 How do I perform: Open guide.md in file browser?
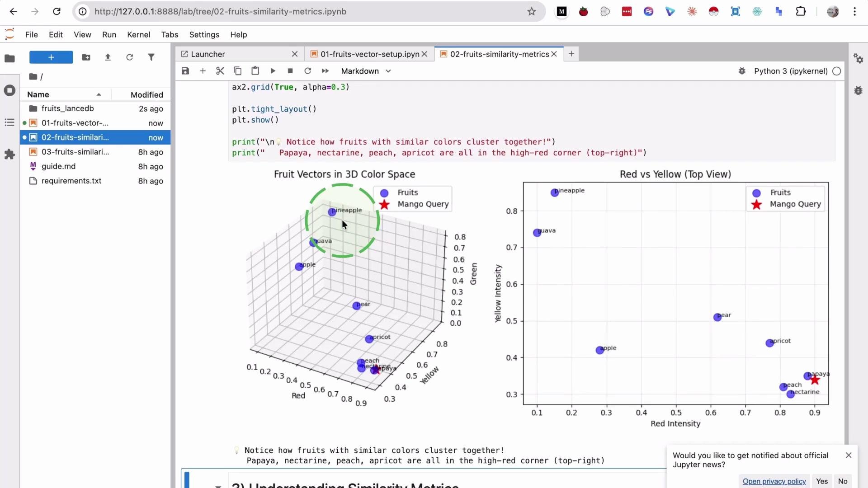[x=95, y=166]
